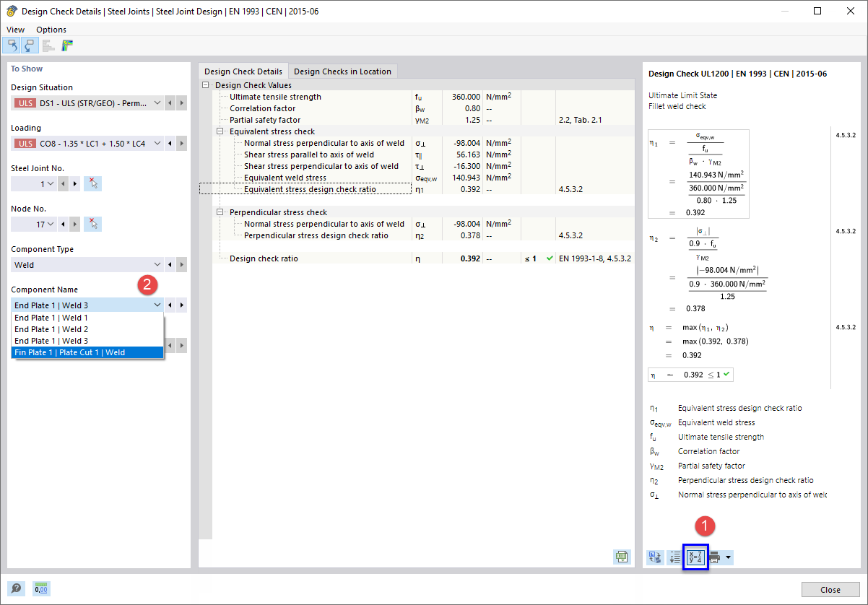Screen dimensions: 868x605
Task: Select next Node No. arrow
Action: (x=74, y=225)
